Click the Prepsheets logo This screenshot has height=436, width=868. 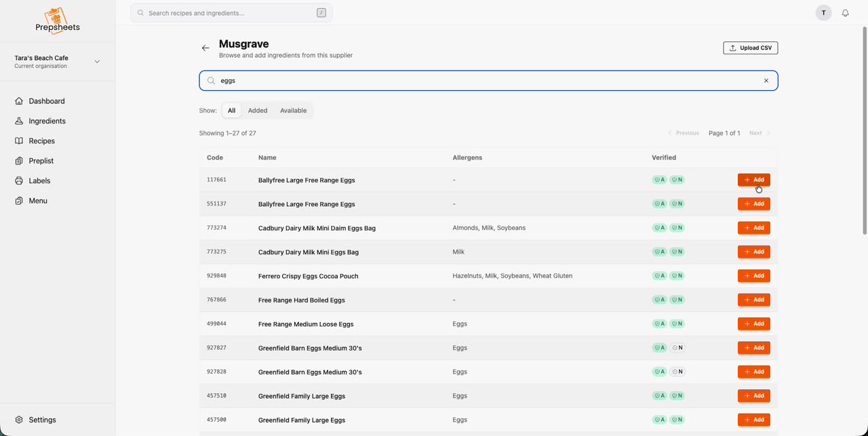(x=58, y=20)
